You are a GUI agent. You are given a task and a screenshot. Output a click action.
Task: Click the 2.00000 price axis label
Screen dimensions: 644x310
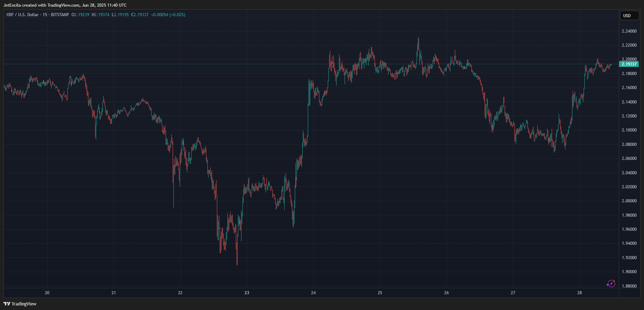[x=629, y=201]
